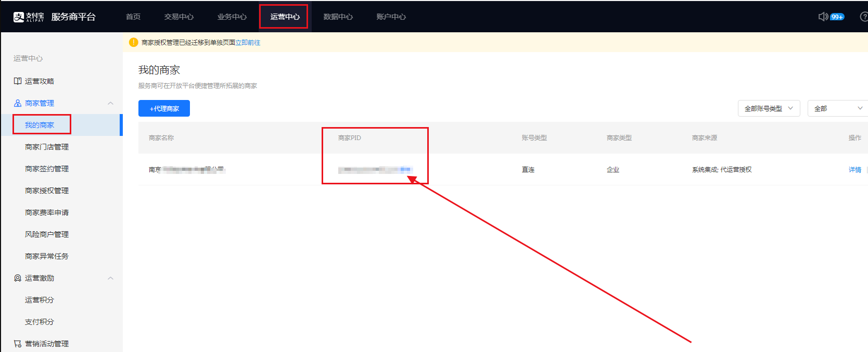Open 账户中心 in top navigation
Image resolution: width=868 pixels, height=352 pixels.
[391, 17]
